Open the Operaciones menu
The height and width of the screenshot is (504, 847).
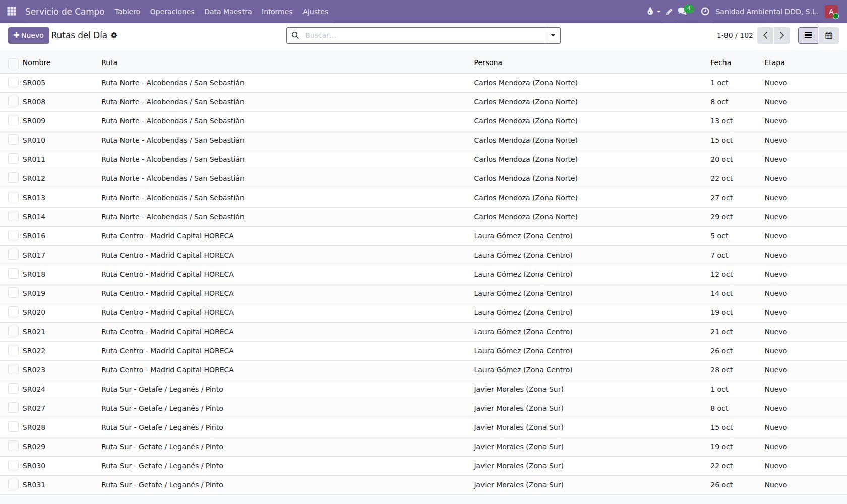tap(172, 11)
